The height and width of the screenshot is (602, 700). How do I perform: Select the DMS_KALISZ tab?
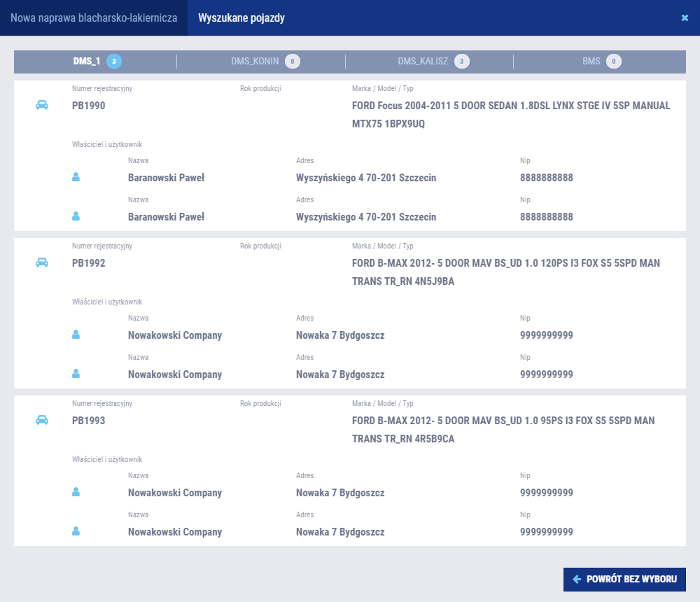[x=423, y=62]
